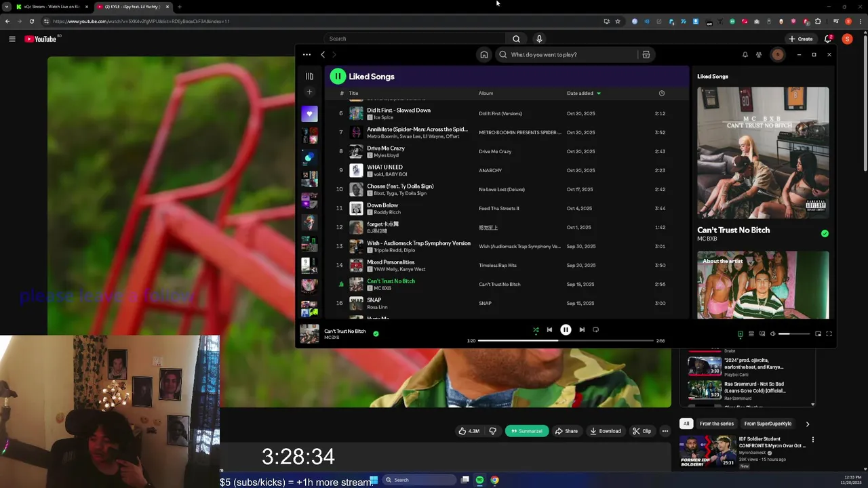Show next filter chips arrow

point(807,424)
